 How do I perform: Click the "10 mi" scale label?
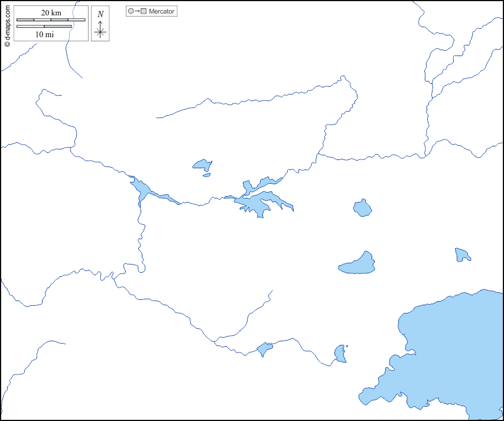point(44,34)
